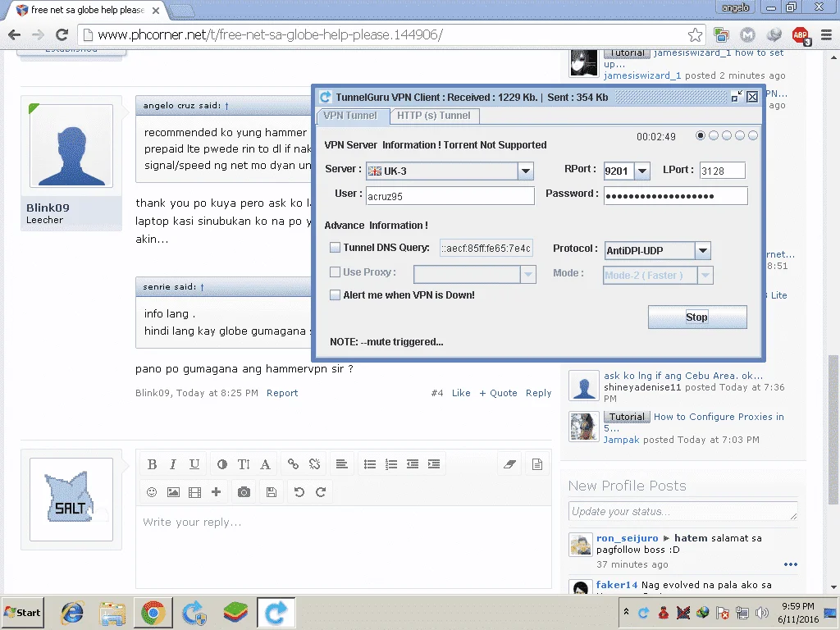This screenshot has width=840, height=630.
Task: Click volume icon in system tray
Action: point(760,612)
